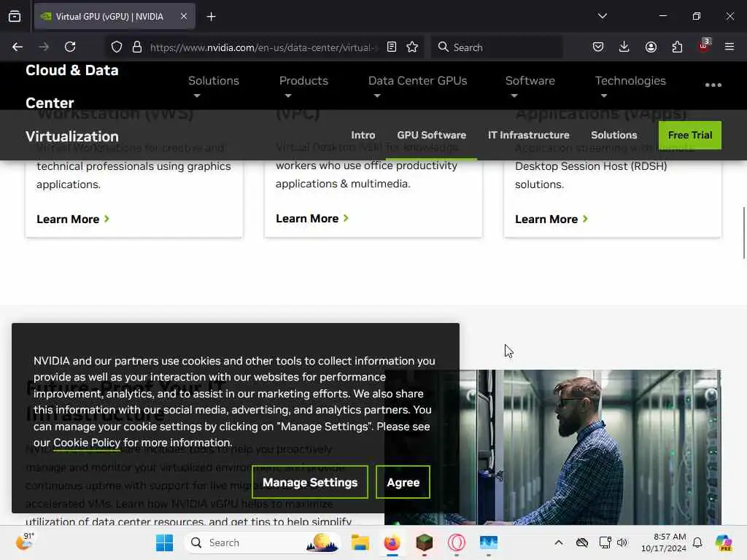
Task: Learn More about virtual workstation vWS
Action: coord(73,219)
